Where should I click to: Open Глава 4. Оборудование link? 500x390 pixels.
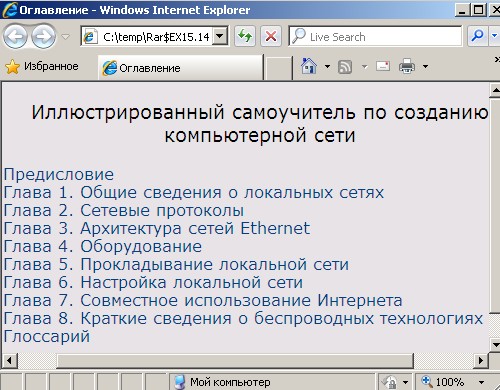click(103, 246)
